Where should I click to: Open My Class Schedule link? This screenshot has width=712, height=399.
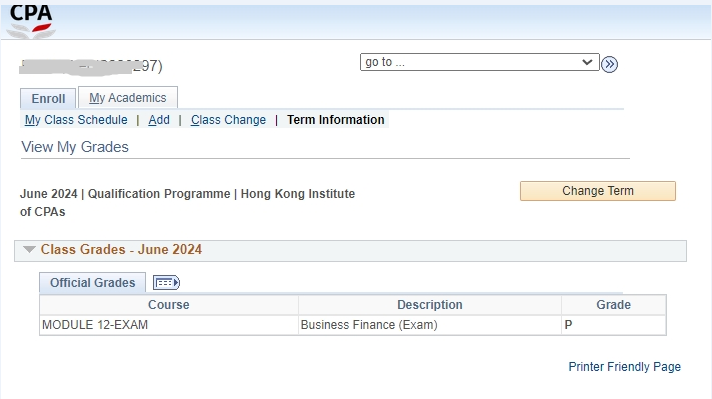coord(76,120)
